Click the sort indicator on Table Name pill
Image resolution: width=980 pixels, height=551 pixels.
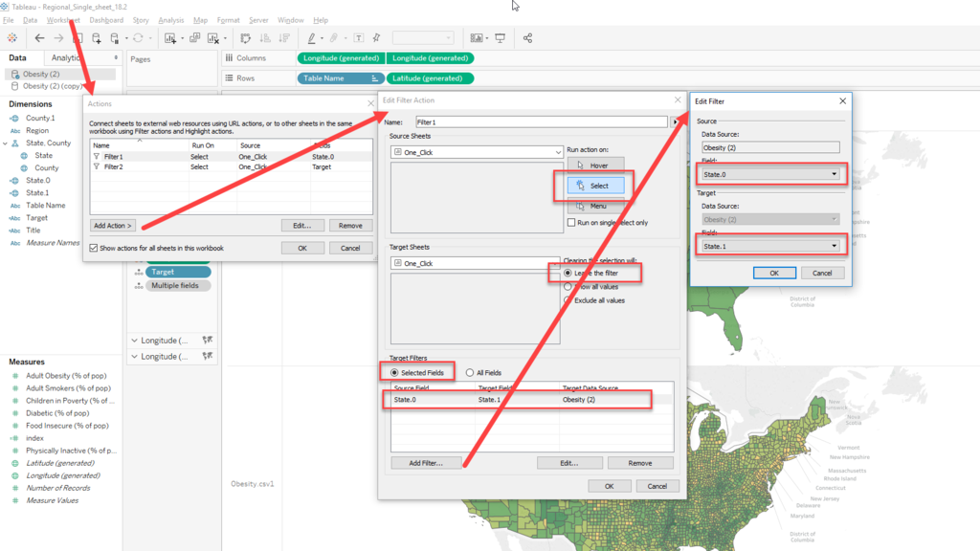[374, 78]
